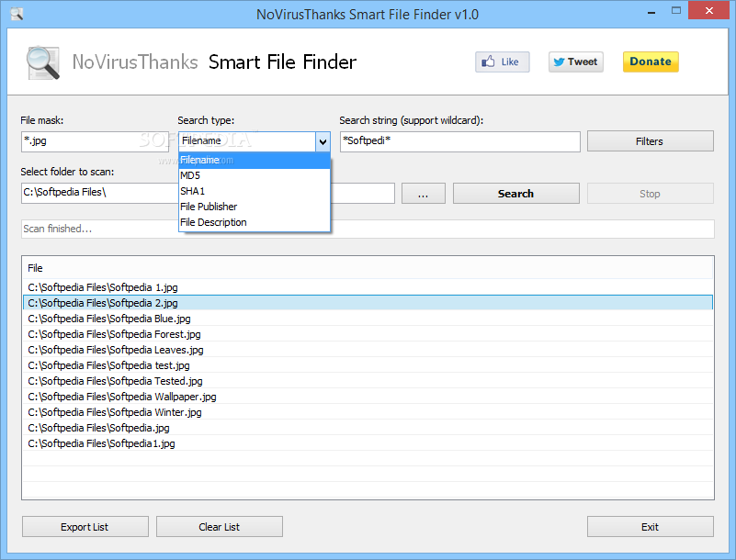Click the Export List button
Screen dimensions: 736x560
tap(85, 527)
